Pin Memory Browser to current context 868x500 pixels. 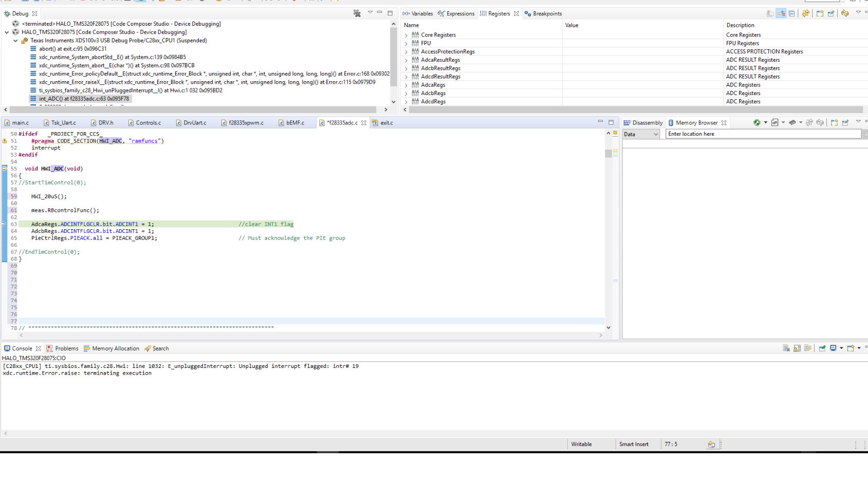(845, 122)
